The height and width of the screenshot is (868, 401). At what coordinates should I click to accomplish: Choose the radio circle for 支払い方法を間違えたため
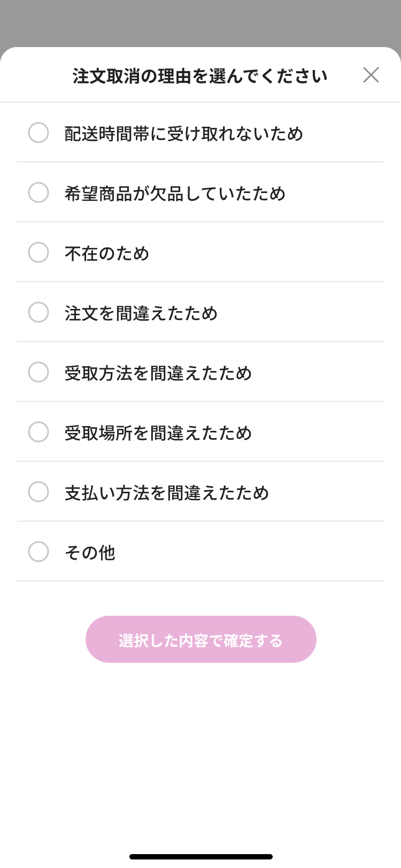38,492
